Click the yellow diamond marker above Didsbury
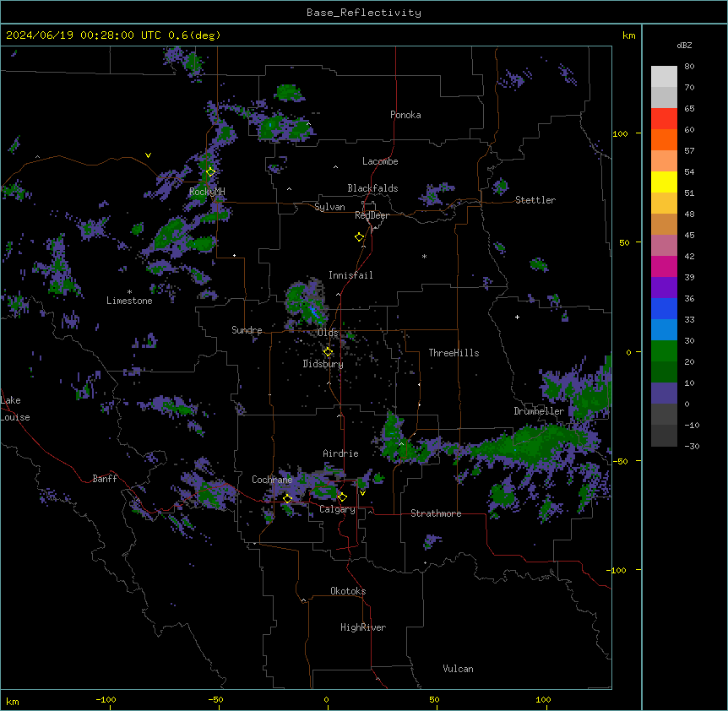The image size is (728, 711). pos(328,352)
